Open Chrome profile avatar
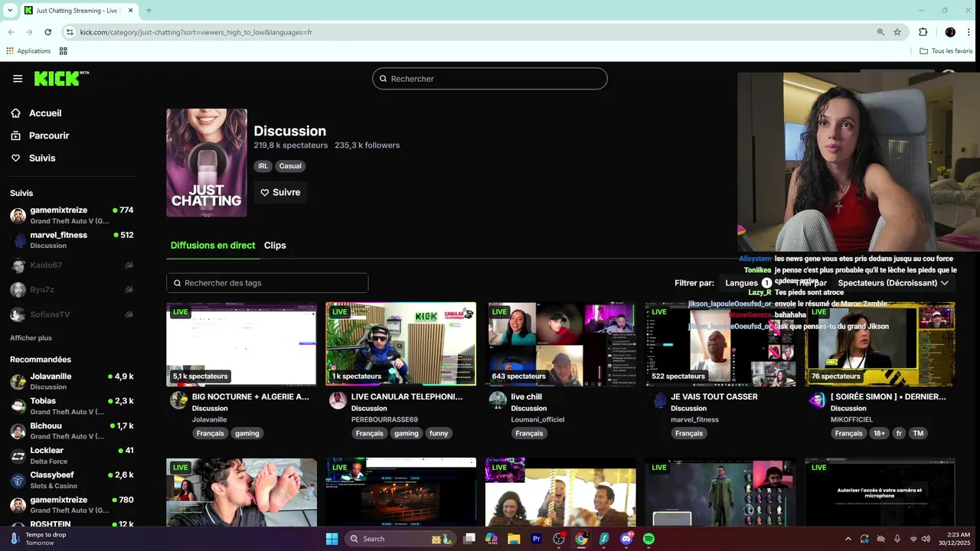Image resolution: width=980 pixels, height=551 pixels. pyautogui.click(x=950, y=32)
